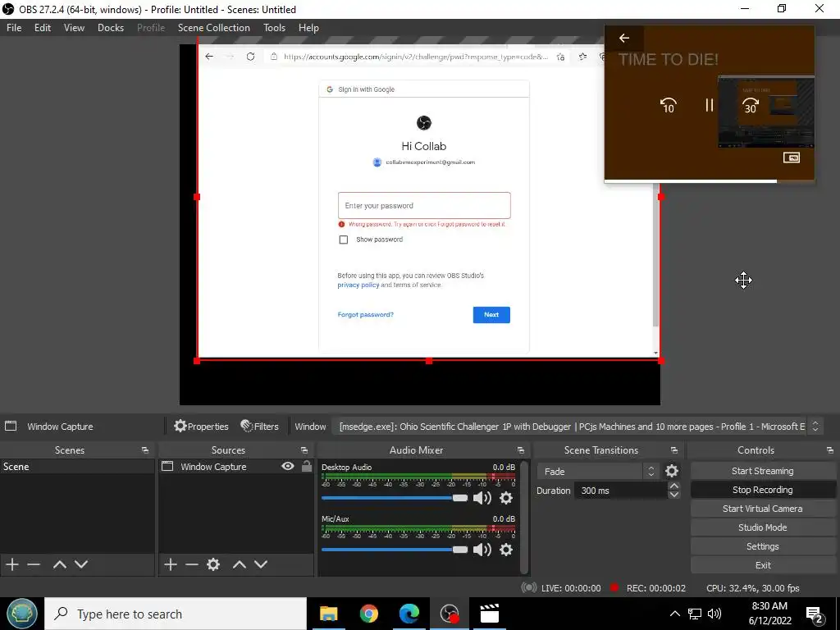This screenshot has width=840, height=630.
Task: Open the View menu
Action: pyautogui.click(x=74, y=28)
